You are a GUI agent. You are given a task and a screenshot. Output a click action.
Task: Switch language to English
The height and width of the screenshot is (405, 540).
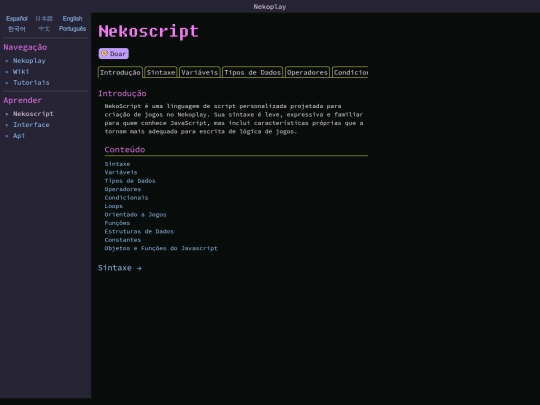72,19
